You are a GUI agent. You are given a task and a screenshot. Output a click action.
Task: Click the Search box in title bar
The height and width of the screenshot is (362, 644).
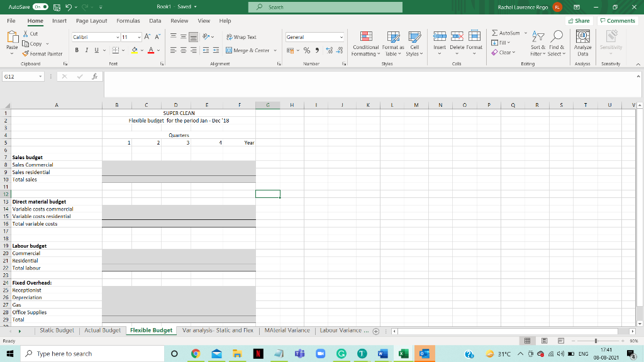point(325,7)
